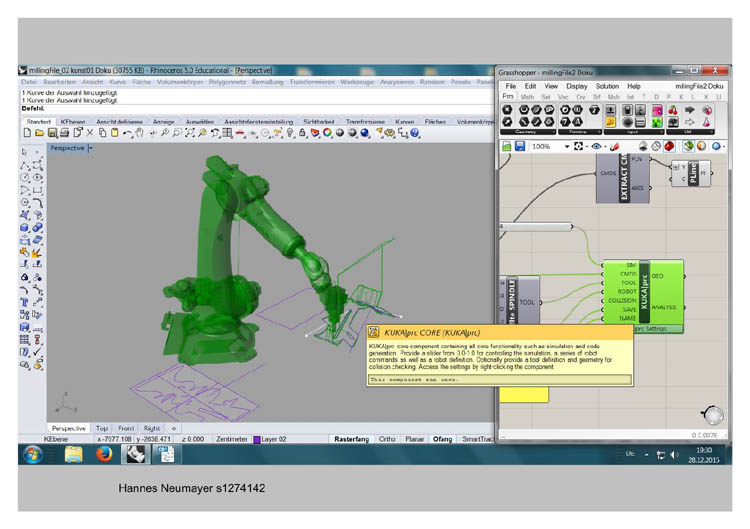Click the Save floppy icon in Rhino toolbar
The height and width of the screenshot is (529, 750).
52,133
